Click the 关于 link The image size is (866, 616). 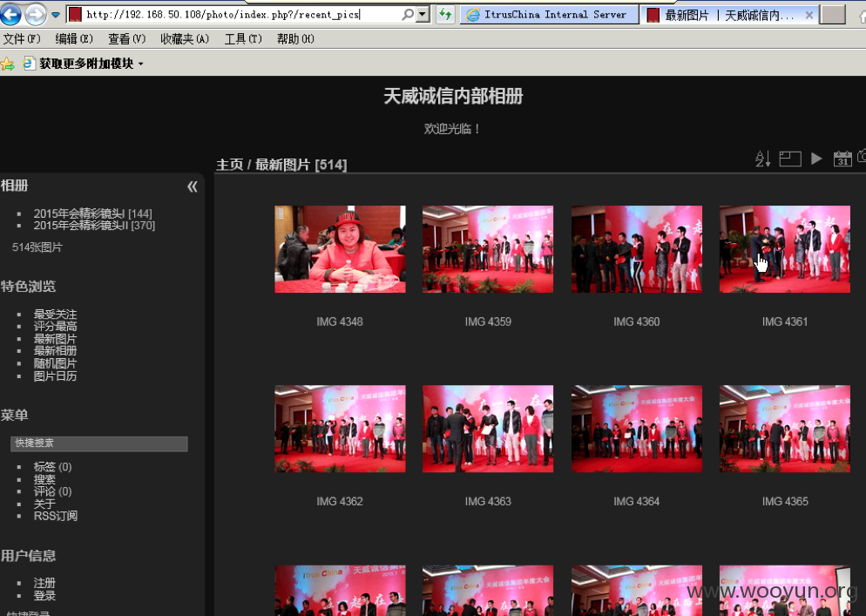44,504
